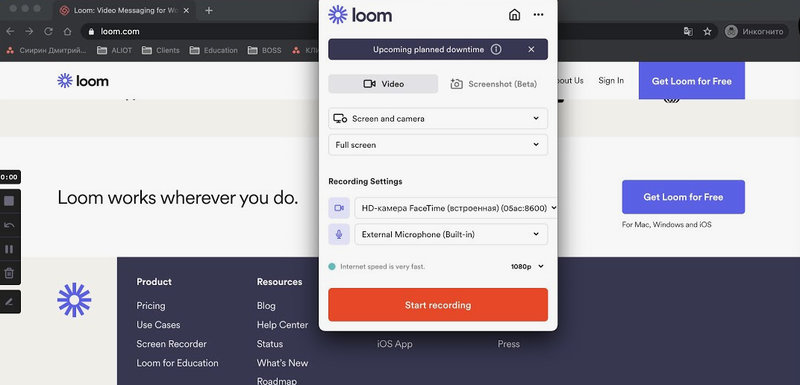Open the Сиирин Дмитрий bookmark
The image size is (800, 385).
46,50
